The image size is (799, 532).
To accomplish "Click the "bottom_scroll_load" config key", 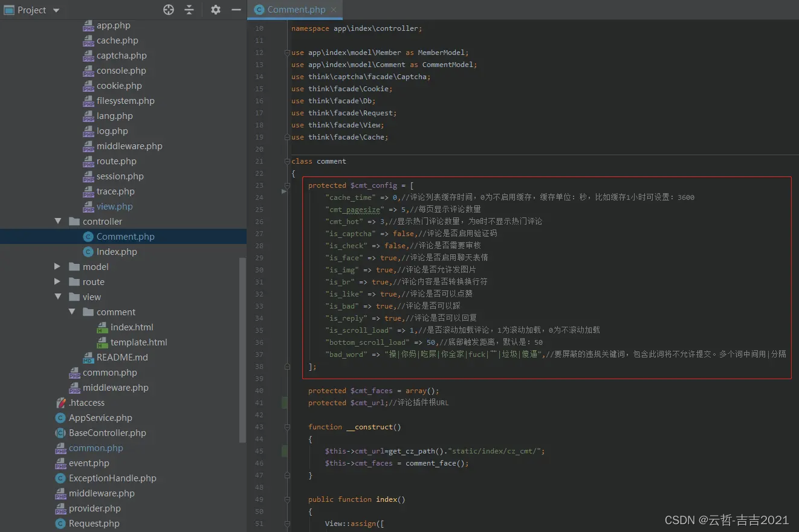I will [367, 342].
